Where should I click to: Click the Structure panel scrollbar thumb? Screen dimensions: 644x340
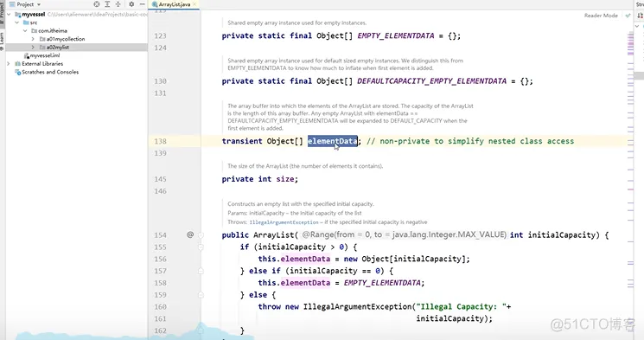pos(639,75)
